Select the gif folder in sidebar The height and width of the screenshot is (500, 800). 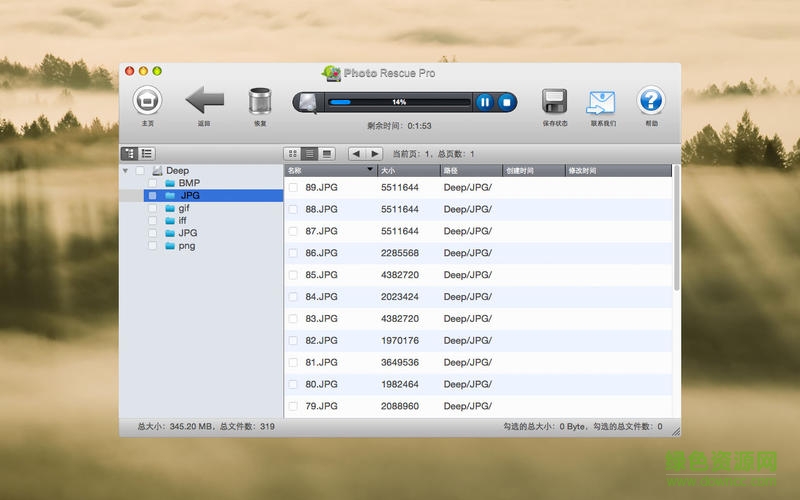[184, 208]
